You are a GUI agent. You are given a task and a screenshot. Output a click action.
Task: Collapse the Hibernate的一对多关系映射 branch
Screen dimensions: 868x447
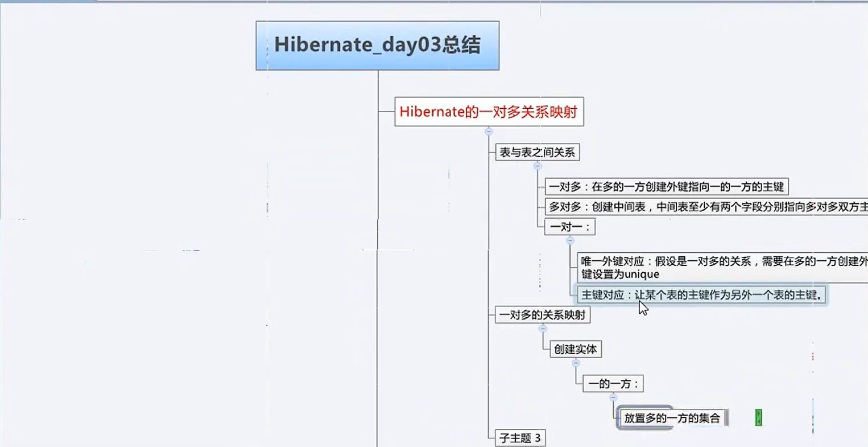click(488, 132)
